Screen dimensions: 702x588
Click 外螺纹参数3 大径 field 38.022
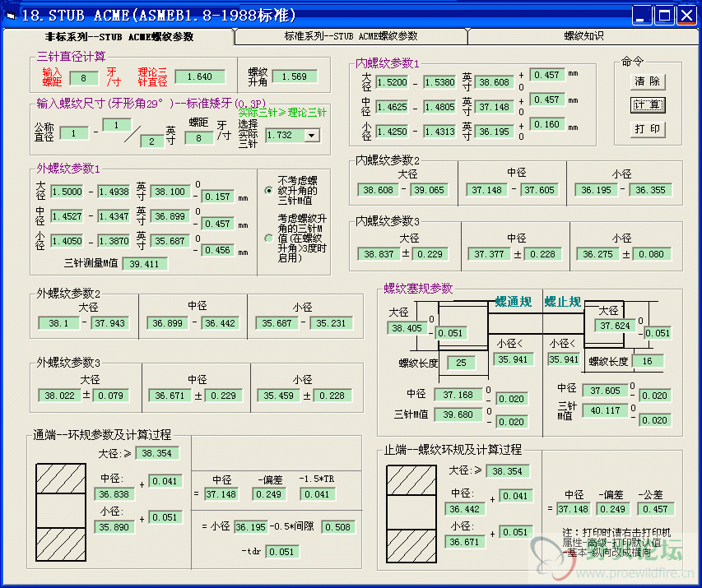(x=59, y=396)
